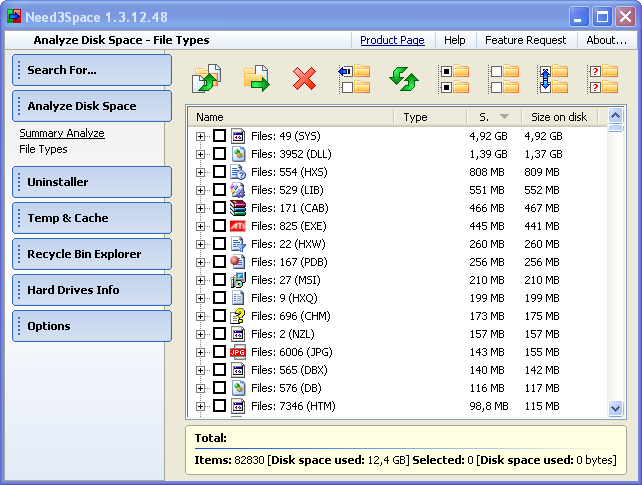Image resolution: width=642 pixels, height=485 pixels.
Task: Click the MSI installer icon
Action: pos(238,280)
